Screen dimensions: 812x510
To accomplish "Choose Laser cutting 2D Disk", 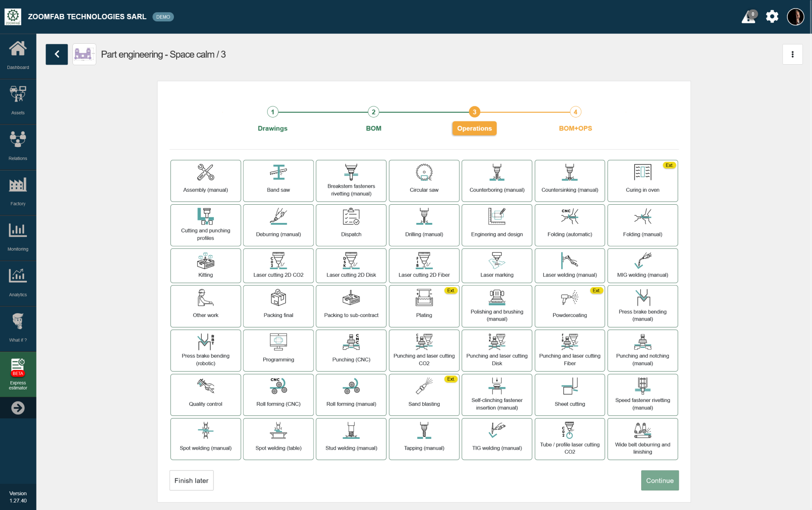I will 351,266.
